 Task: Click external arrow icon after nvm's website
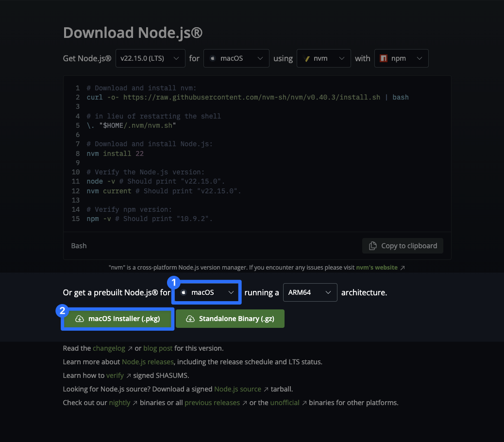tap(403, 268)
